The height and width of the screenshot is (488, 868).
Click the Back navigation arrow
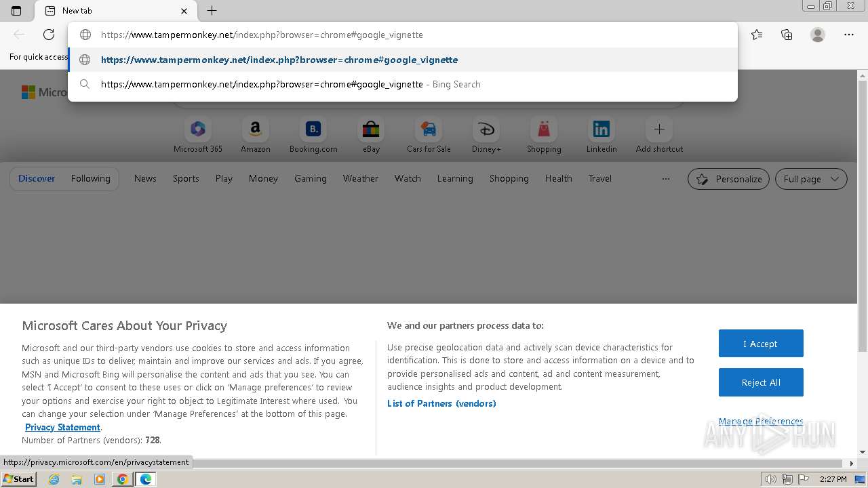19,35
